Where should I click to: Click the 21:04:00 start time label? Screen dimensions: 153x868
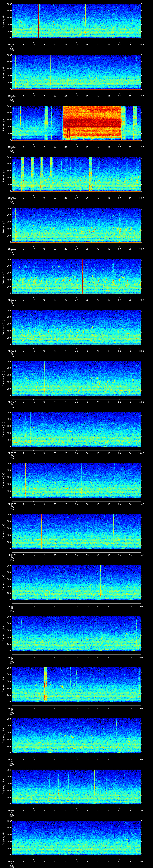(x=12, y=198)
